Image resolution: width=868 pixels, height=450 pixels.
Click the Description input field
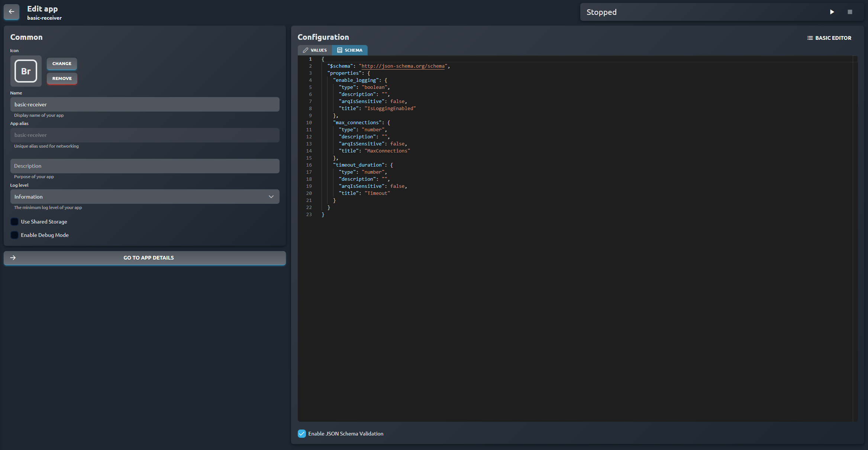pos(145,166)
